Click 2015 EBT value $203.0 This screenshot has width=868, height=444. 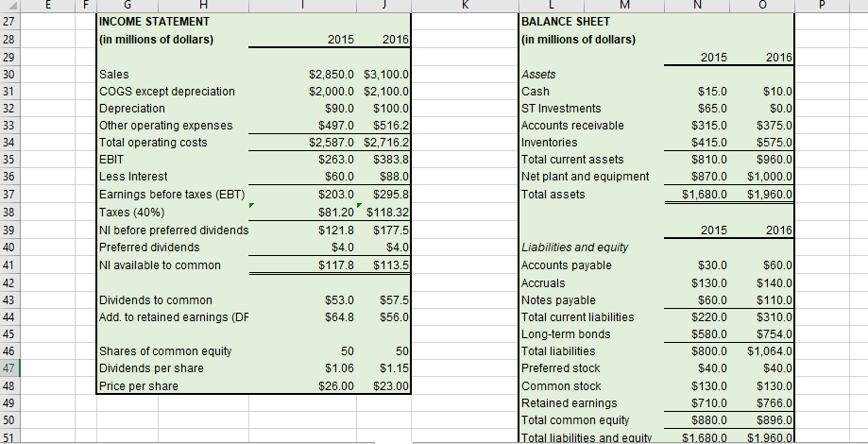click(x=336, y=195)
